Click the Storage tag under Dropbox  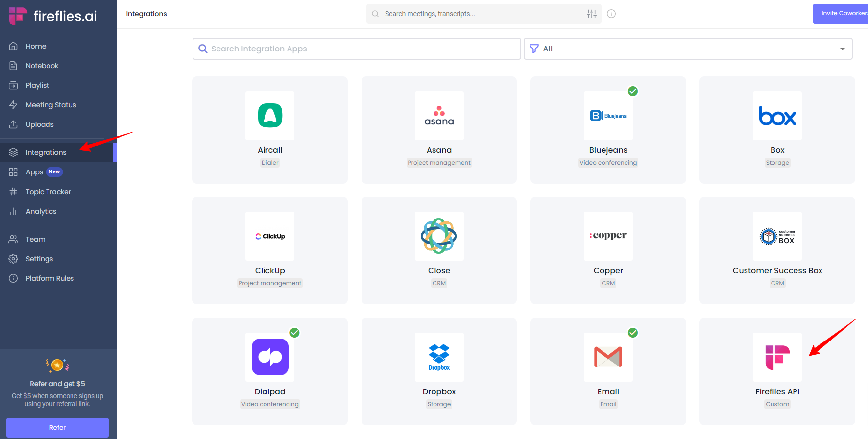click(439, 404)
